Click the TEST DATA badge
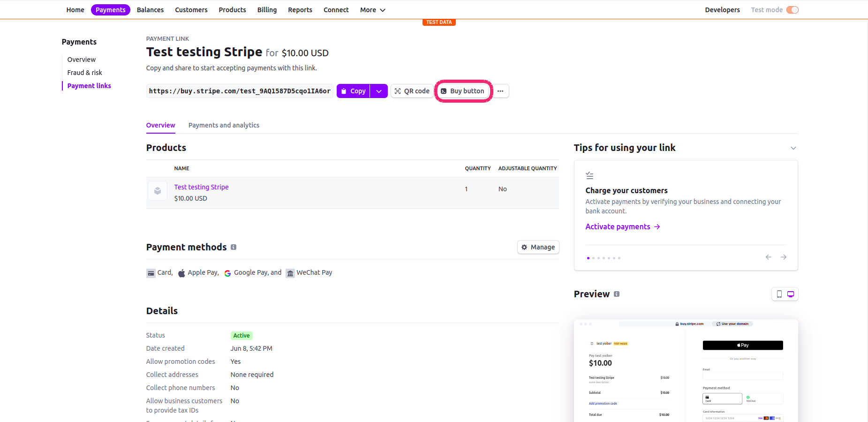 point(439,22)
